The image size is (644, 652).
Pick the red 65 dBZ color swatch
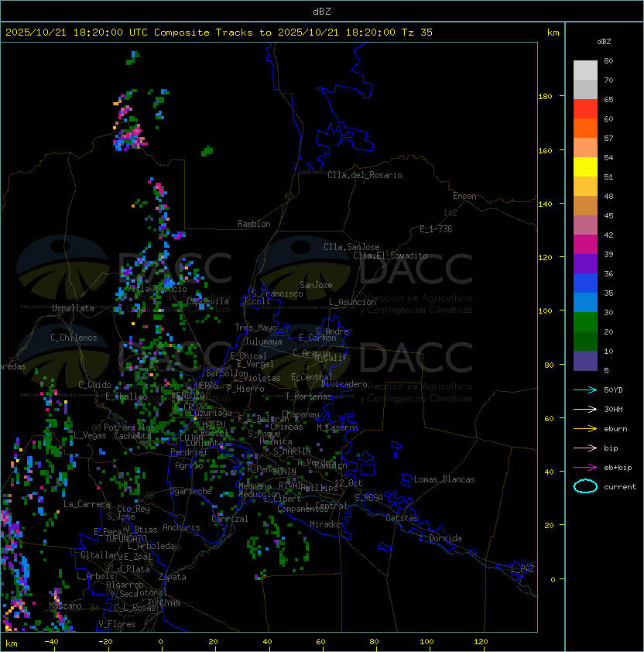click(585, 108)
